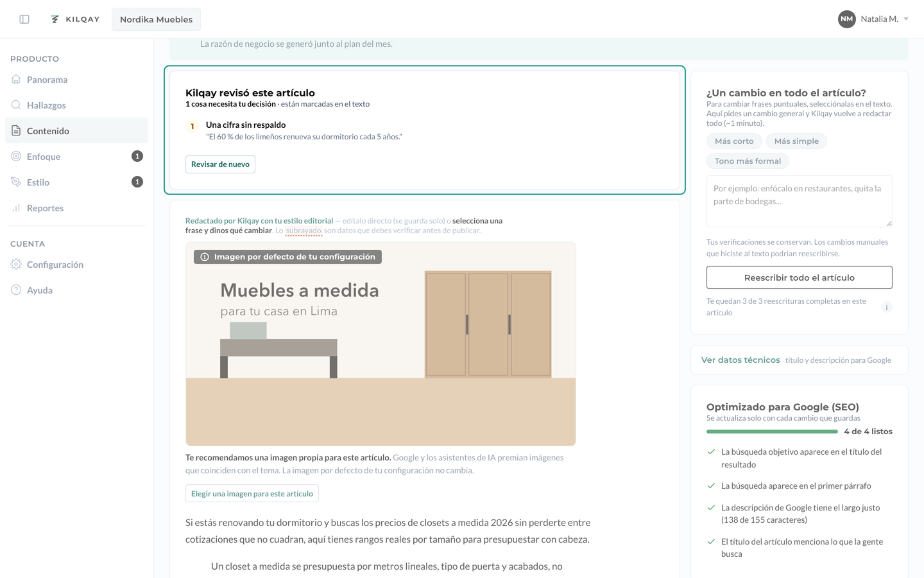Image resolution: width=924 pixels, height=578 pixels.
Task: Click the info icon on default image badge
Action: click(205, 257)
